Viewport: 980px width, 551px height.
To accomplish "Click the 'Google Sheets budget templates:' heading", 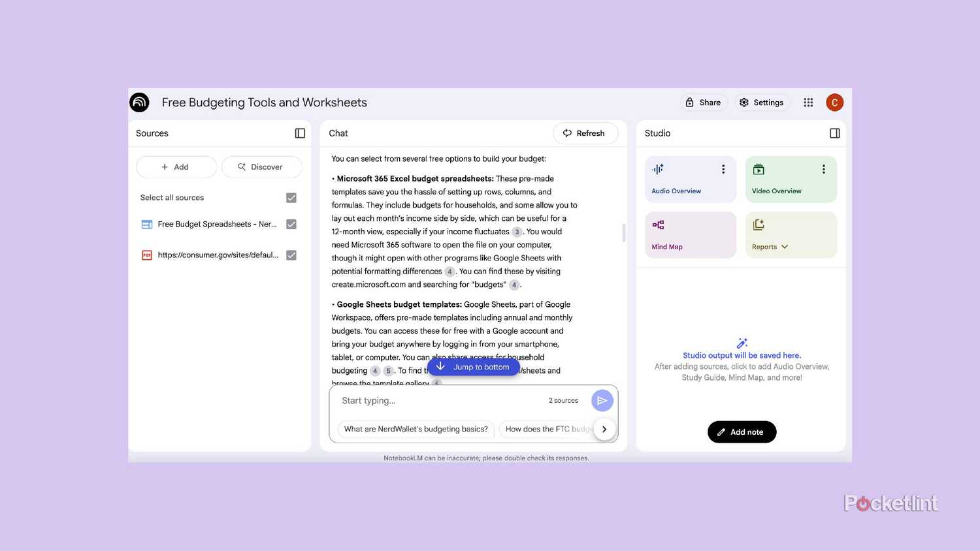I will 399,304.
